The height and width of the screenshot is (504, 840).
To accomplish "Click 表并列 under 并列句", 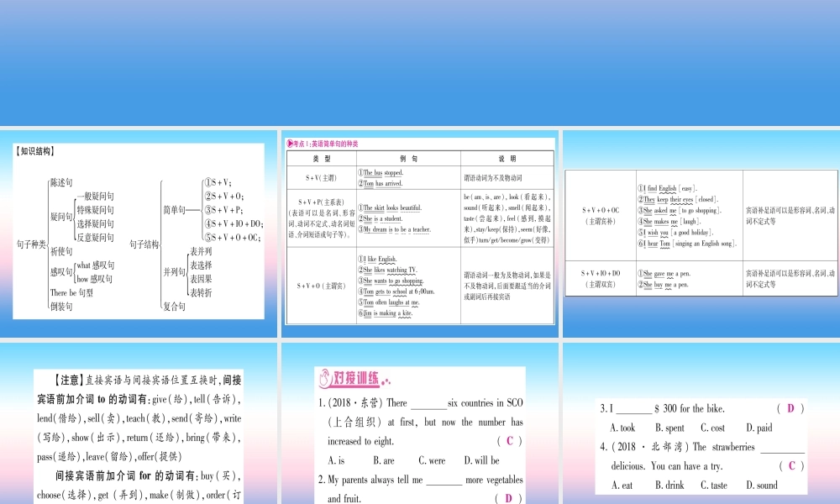I will pyautogui.click(x=201, y=251).
